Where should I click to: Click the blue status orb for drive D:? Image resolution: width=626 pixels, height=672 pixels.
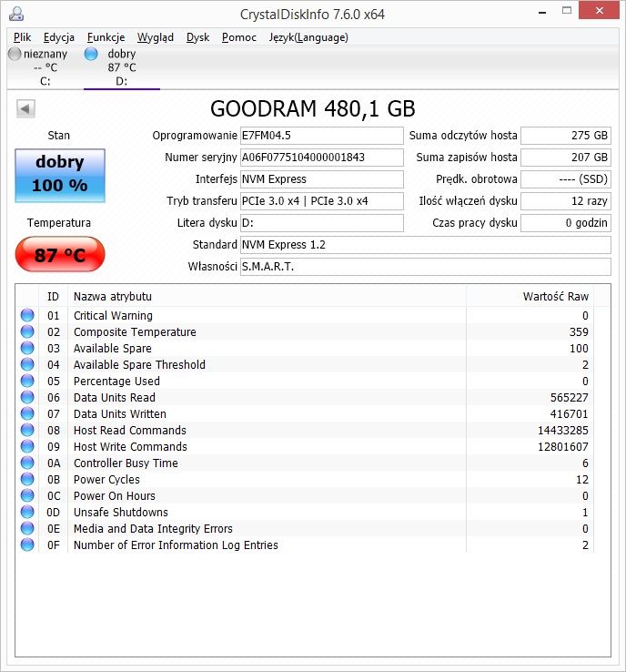pyautogui.click(x=91, y=54)
